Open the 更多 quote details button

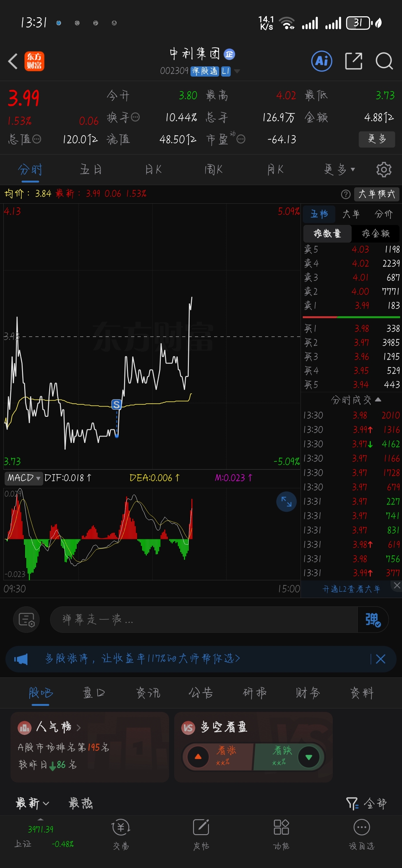(377, 139)
